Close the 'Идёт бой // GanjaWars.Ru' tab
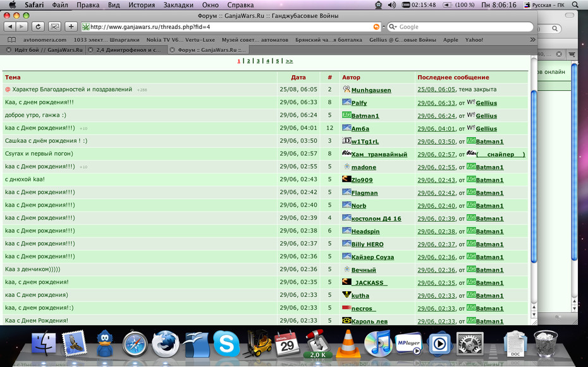The width and height of the screenshot is (588, 367). click(9, 50)
